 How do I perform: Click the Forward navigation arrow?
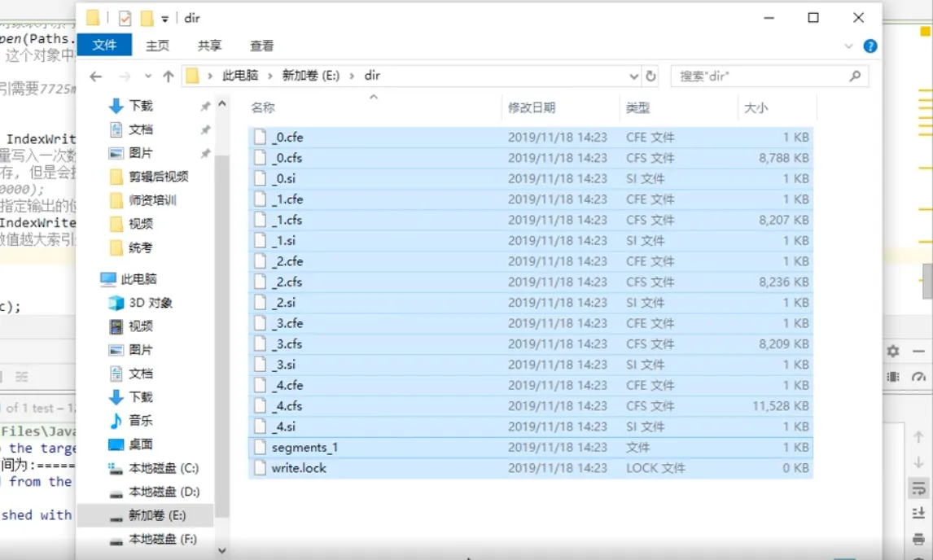(x=125, y=77)
